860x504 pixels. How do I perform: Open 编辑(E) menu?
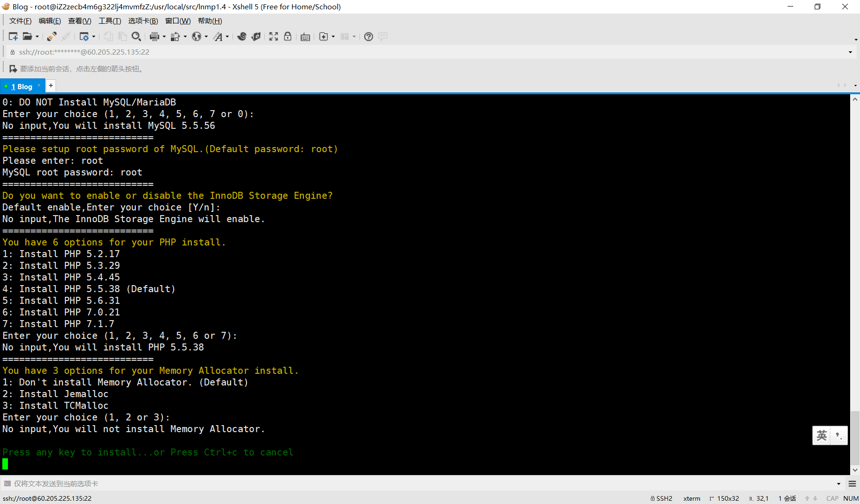[49, 21]
